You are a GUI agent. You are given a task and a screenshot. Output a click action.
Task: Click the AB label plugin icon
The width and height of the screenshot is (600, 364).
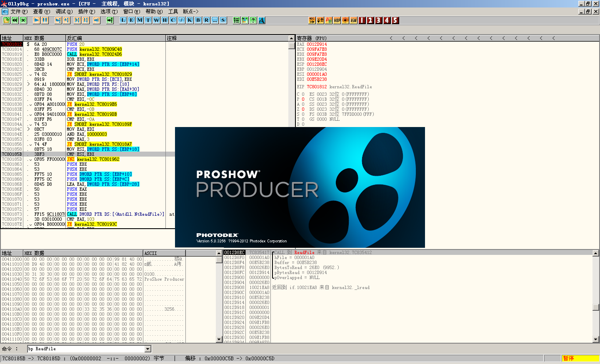coord(328,20)
